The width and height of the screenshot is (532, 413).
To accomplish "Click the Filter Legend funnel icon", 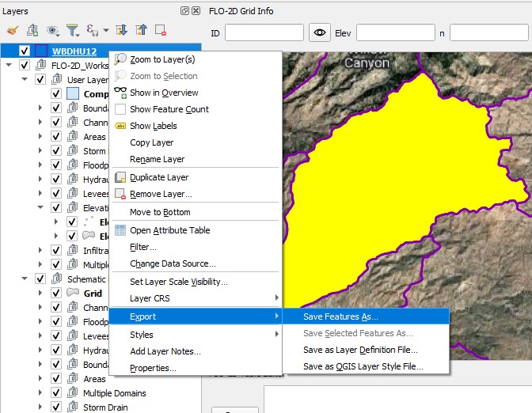I will click(x=73, y=30).
